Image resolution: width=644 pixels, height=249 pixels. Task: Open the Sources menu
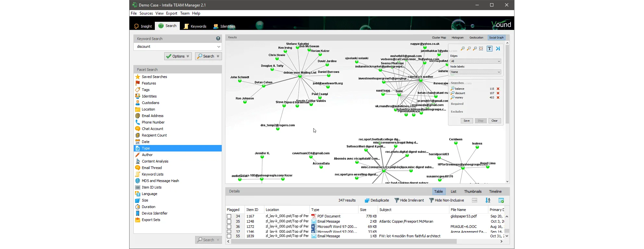[x=146, y=13]
